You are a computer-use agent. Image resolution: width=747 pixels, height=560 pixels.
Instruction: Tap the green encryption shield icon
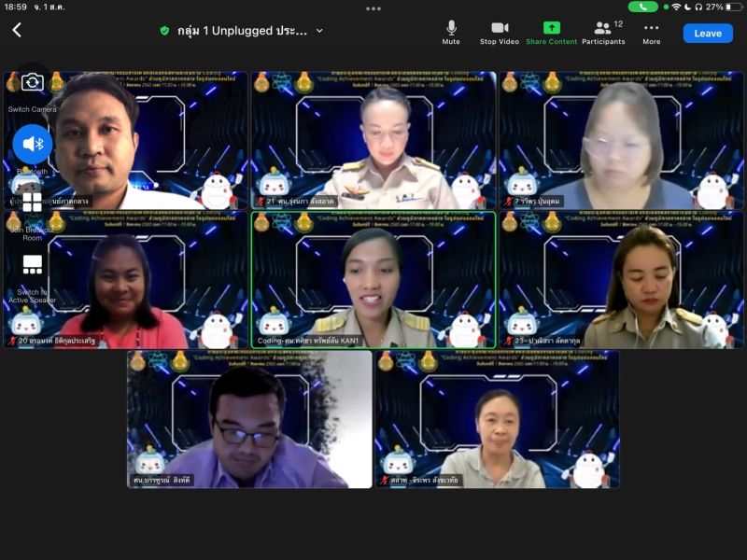pyautogui.click(x=164, y=31)
